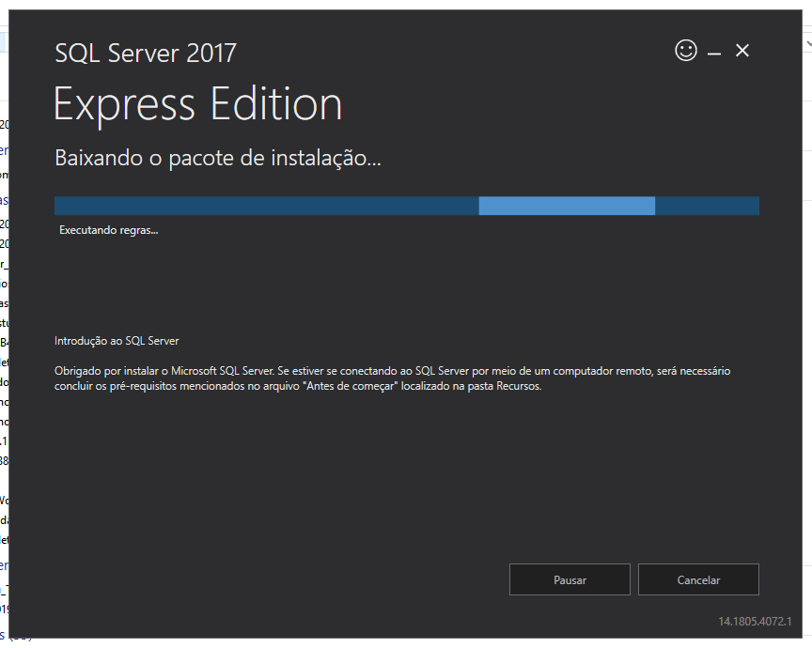The image size is (812, 648).
Task: Minimize the SQL Server installer window
Action: (714, 51)
